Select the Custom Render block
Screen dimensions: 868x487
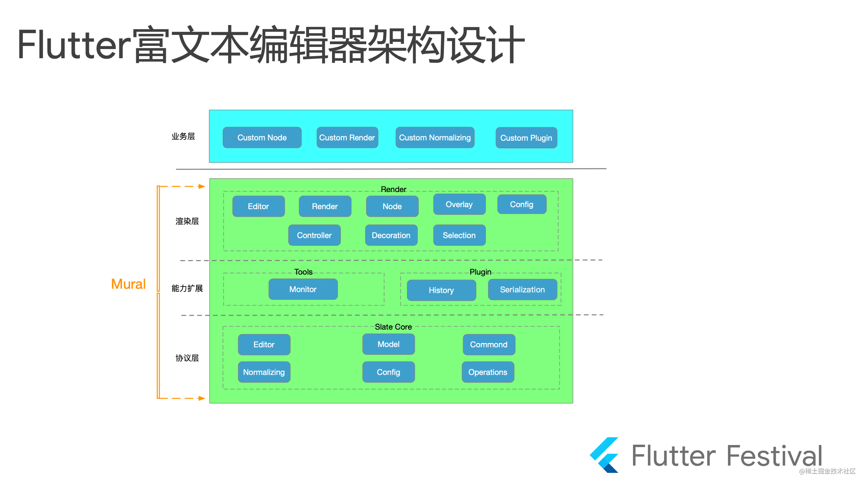point(347,137)
